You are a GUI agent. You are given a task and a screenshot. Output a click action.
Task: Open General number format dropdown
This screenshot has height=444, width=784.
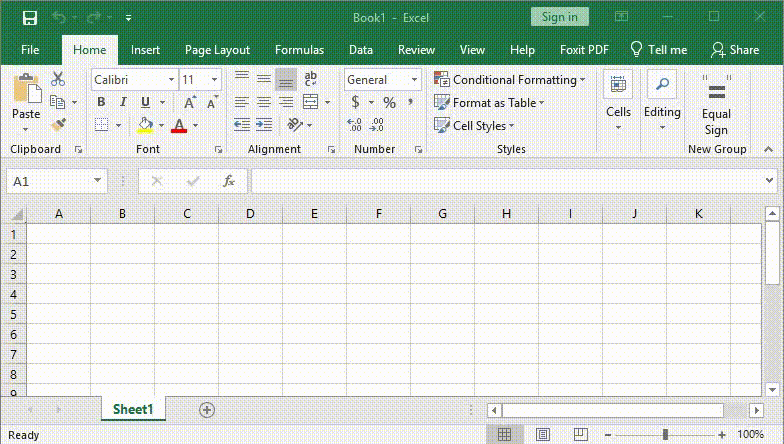tap(414, 80)
